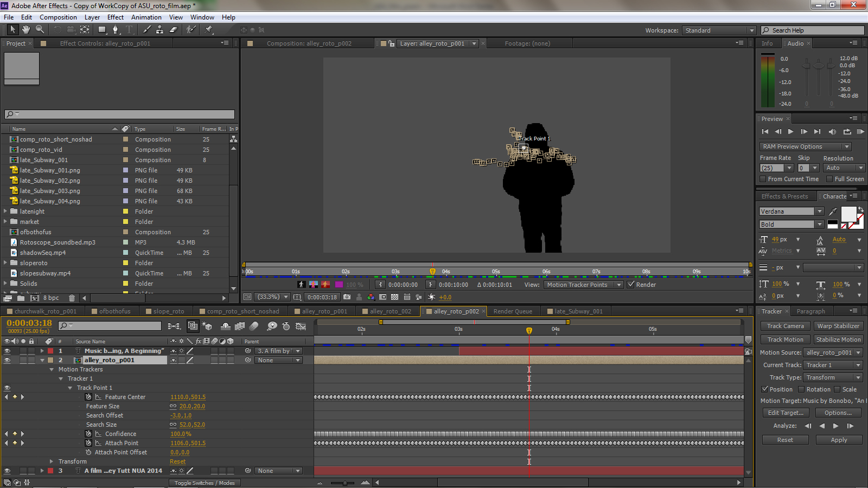This screenshot has width=868, height=488.
Task: Enable the Rotation checkbox in Tracker
Action: pyautogui.click(x=801, y=389)
